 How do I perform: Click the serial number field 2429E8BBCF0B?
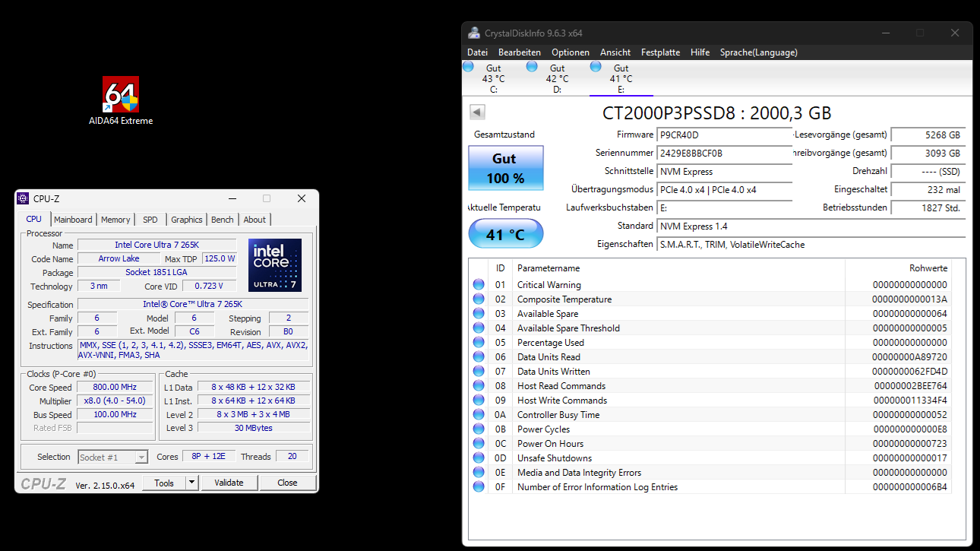725,154
